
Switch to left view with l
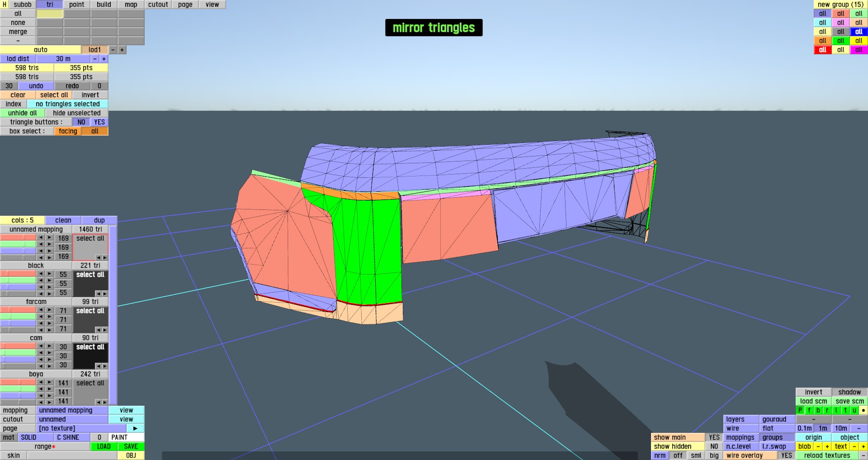[x=836, y=410]
